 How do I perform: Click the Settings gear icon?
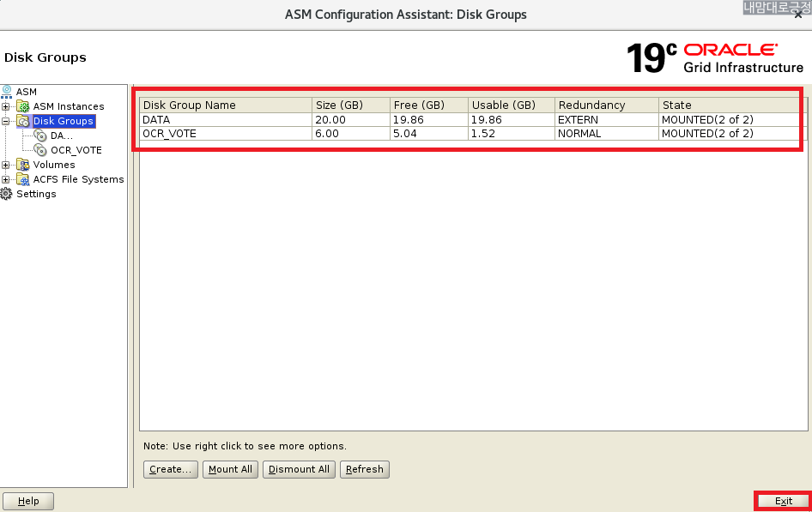pyautogui.click(x=6, y=194)
